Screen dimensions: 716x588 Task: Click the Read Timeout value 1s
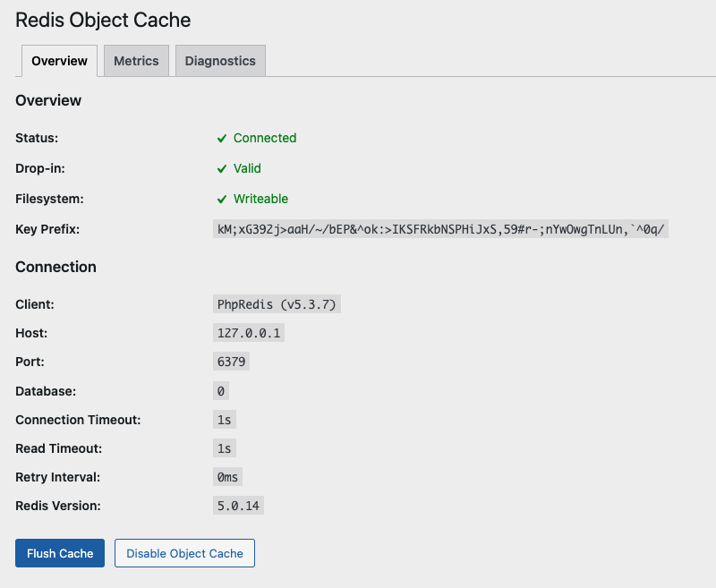pos(225,448)
